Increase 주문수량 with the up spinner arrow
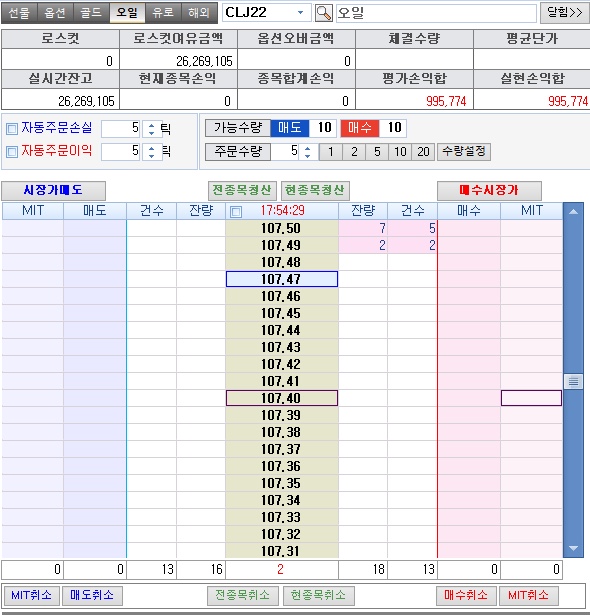This screenshot has height=615, width=590. pos(308,148)
